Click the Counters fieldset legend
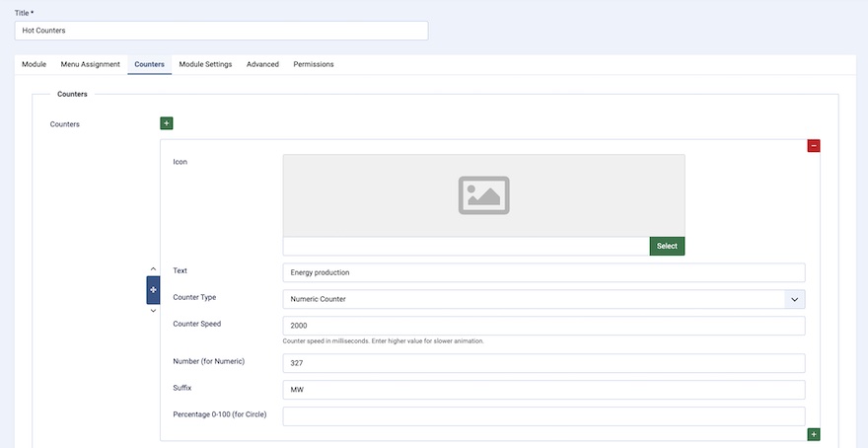 [x=73, y=94]
